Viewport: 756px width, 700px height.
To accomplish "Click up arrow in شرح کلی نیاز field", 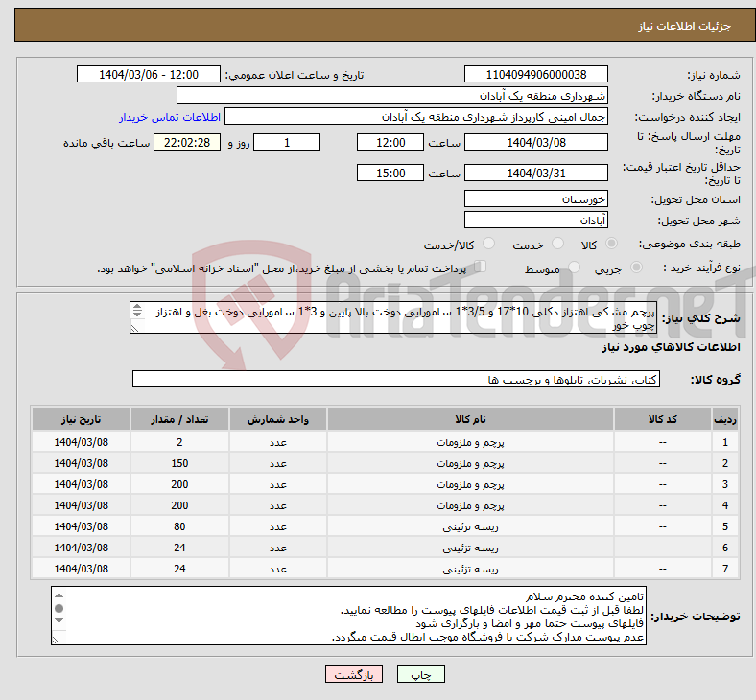I will pos(137,308).
